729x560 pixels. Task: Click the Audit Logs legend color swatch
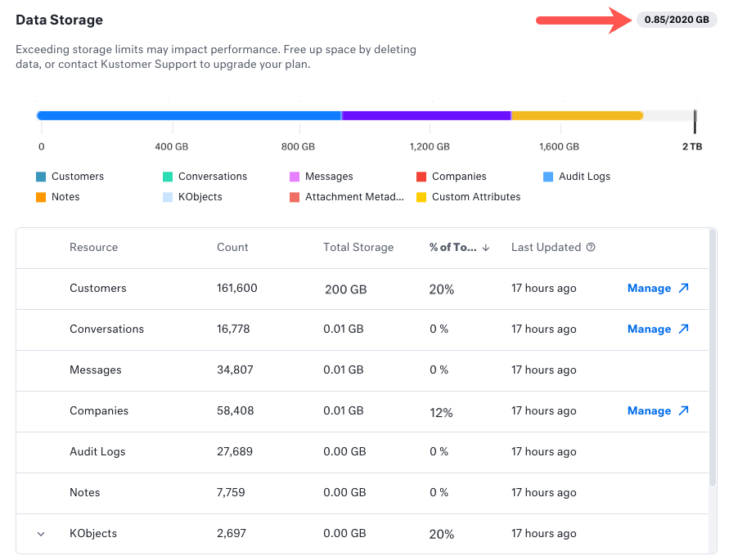tap(548, 177)
